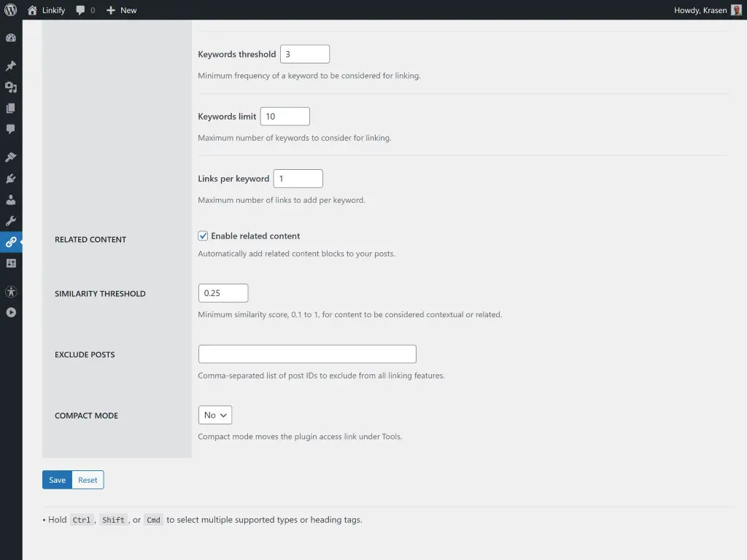Click the Appearance brush icon
The height and width of the screenshot is (560, 747).
[x=11, y=156]
